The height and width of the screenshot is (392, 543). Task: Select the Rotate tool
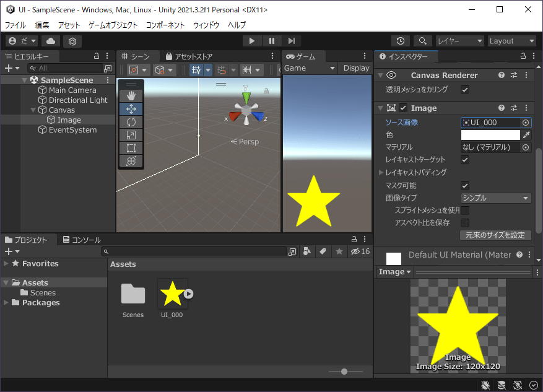coord(131,122)
